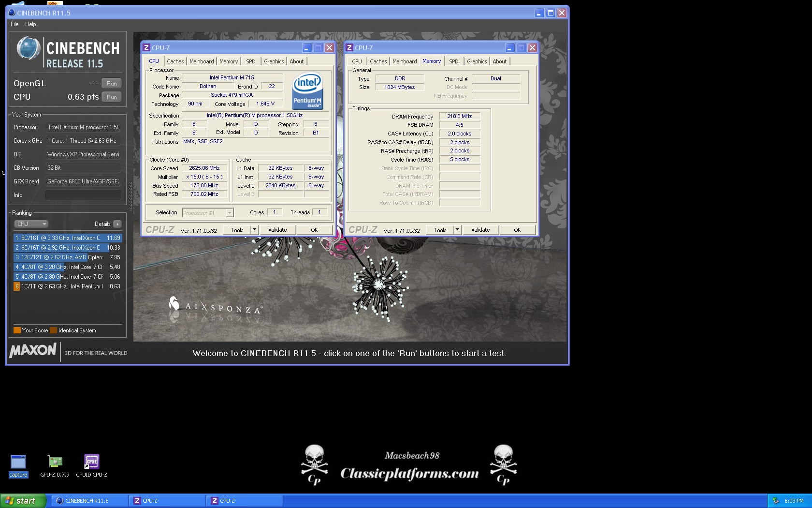This screenshot has width=812, height=508.
Task: Select ranking row 4, 4C/8T @ 3.20 GHz
Action: [x=68, y=267]
